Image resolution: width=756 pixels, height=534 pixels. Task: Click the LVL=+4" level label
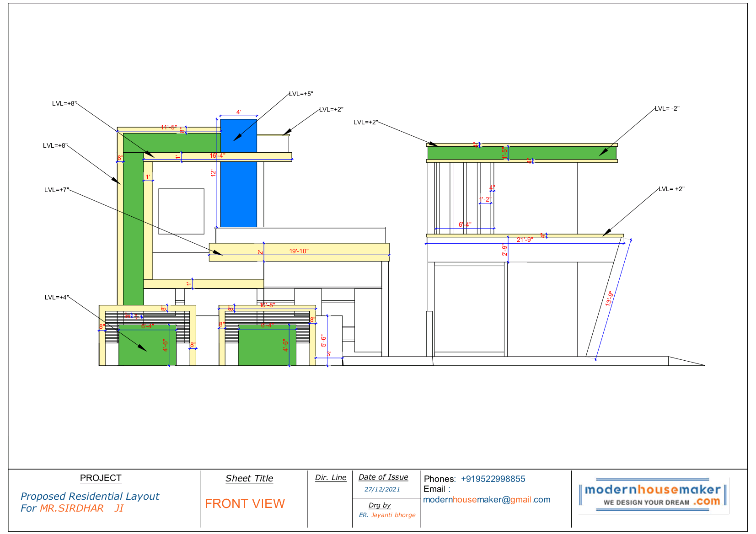coord(57,297)
